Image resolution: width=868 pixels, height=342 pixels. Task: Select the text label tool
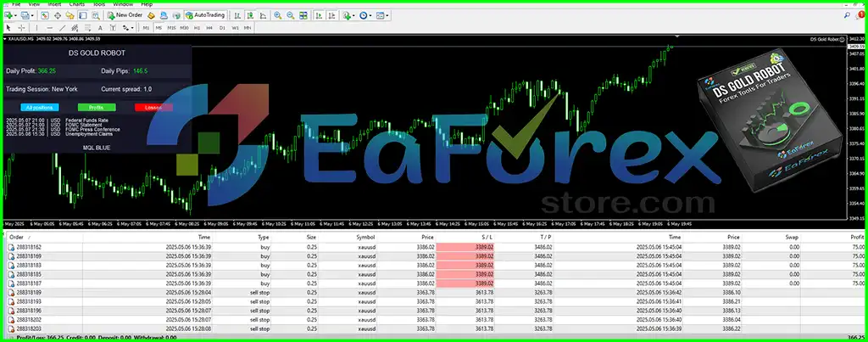(x=113, y=28)
